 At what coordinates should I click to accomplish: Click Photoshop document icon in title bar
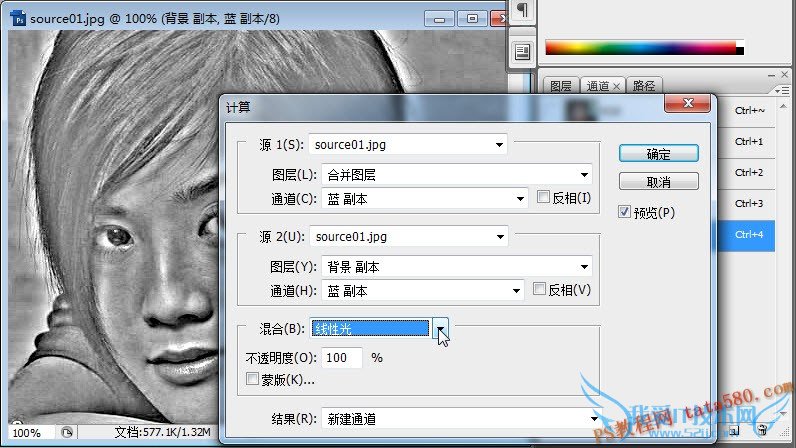[x=18, y=19]
